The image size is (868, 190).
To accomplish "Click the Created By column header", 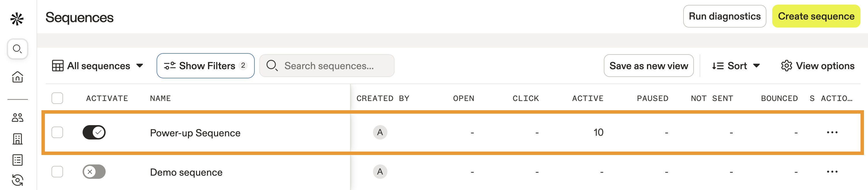I will 383,98.
